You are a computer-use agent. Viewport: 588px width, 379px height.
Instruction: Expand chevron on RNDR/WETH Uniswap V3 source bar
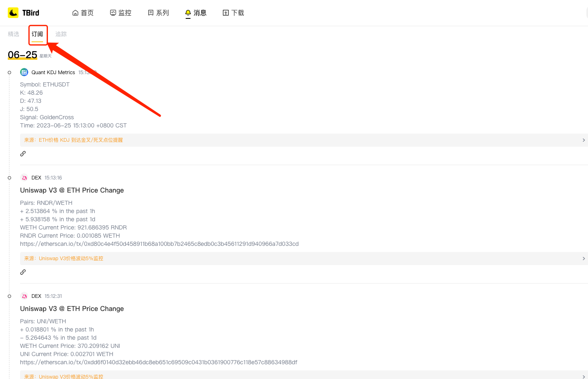pyautogui.click(x=583, y=259)
